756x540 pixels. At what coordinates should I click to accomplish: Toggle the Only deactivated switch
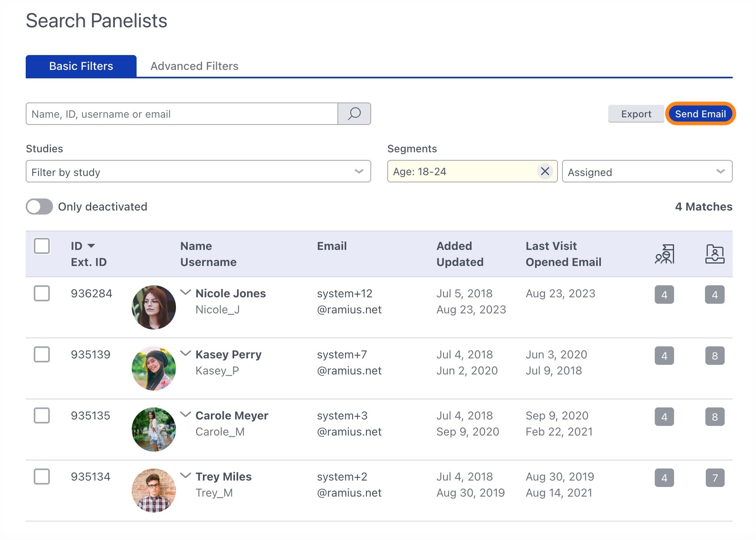click(x=39, y=207)
